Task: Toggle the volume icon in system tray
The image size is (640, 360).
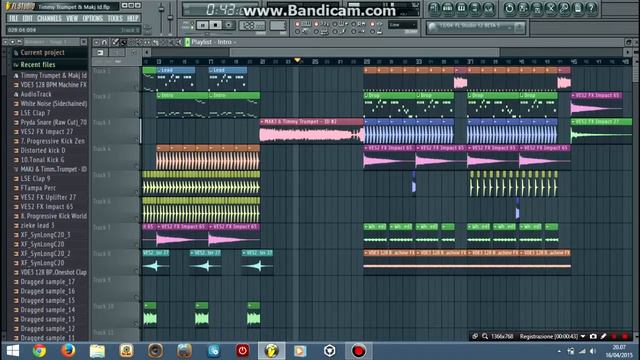Action: (x=593, y=351)
